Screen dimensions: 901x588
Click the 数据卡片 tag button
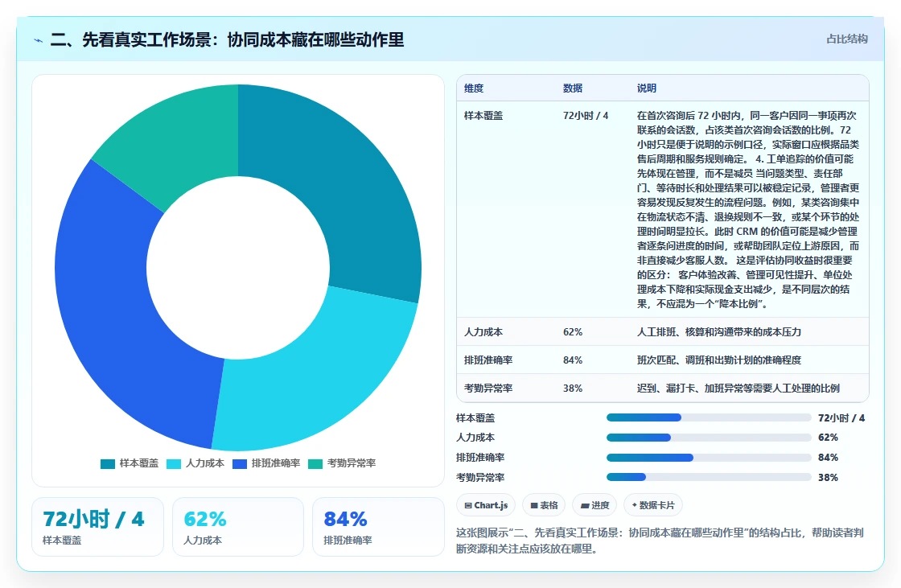click(652, 505)
